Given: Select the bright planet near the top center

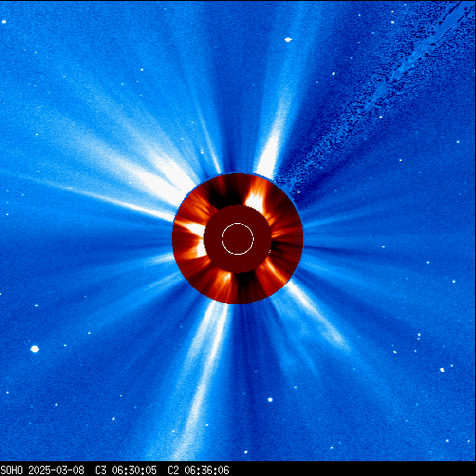Looking at the screenshot, I should pyautogui.click(x=288, y=40).
